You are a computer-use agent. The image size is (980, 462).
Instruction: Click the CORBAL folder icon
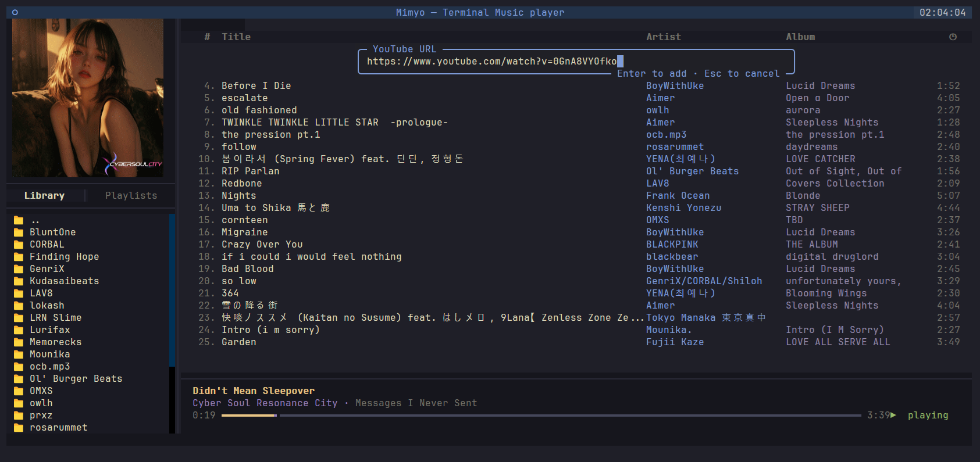pyautogui.click(x=19, y=245)
